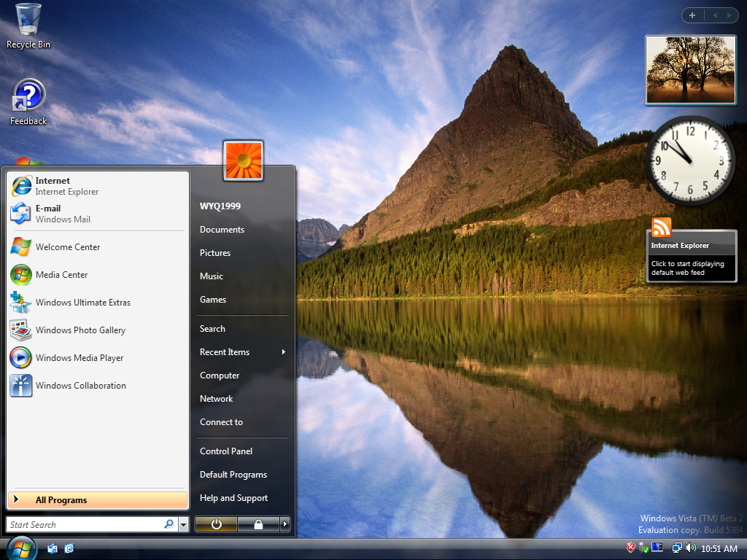Open the network connection tray icon
The height and width of the screenshot is (560, 747).
click(x=677, y=548)
